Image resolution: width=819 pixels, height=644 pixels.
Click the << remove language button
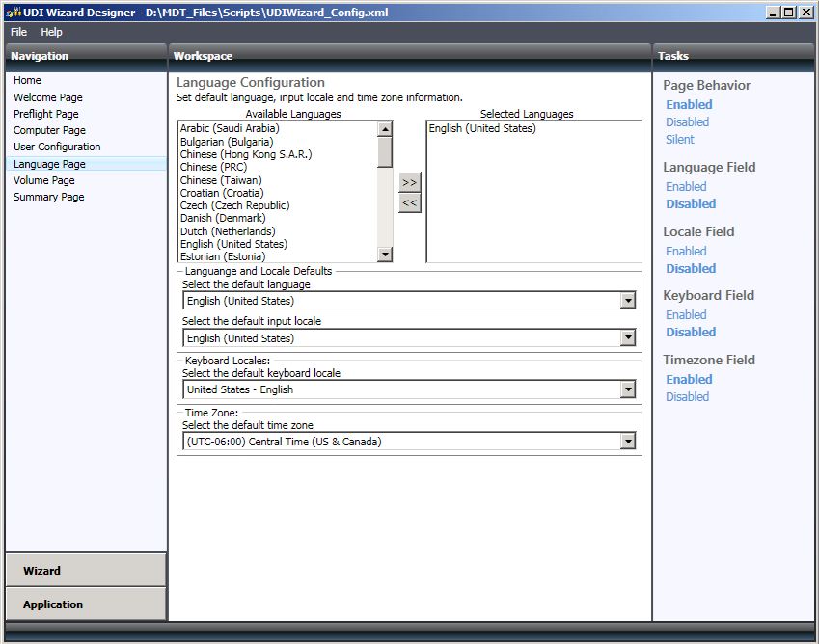pos(410,202)
